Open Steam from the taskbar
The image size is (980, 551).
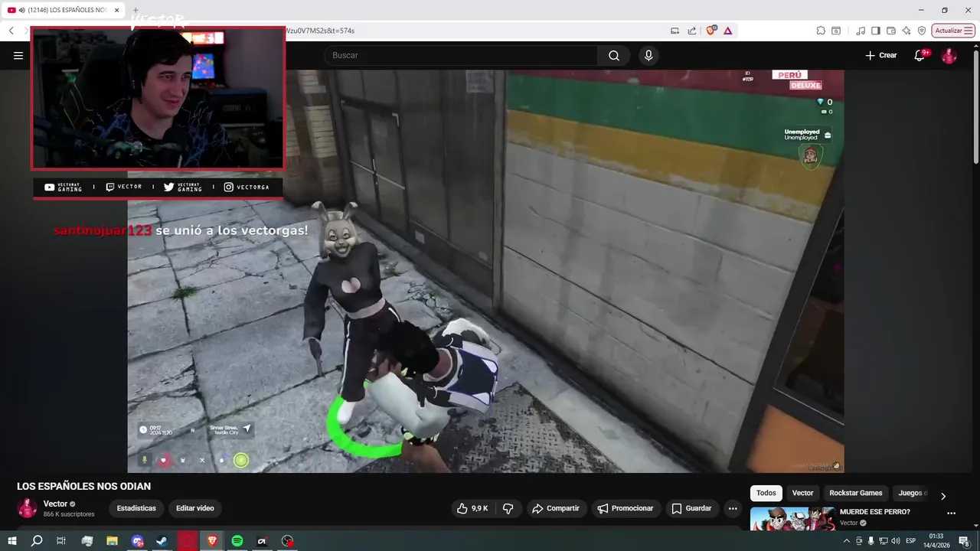(x=162, y=541)
